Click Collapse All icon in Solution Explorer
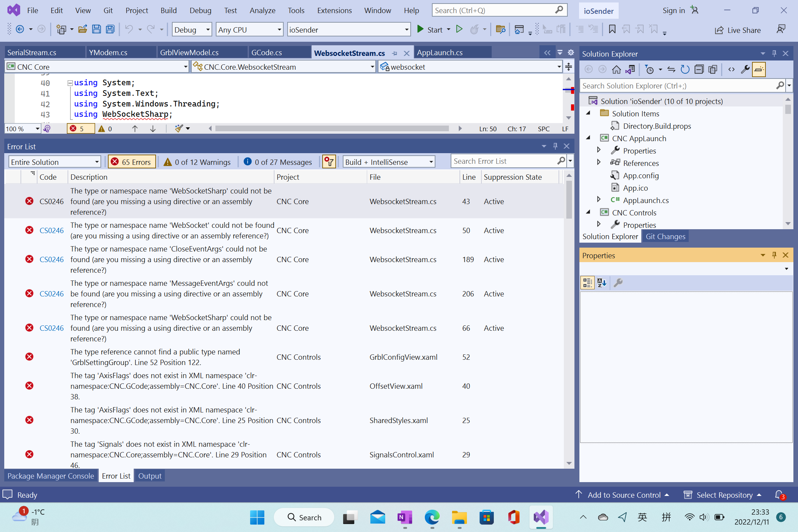Viewport: 798px width, 532px height. [x=699, y=69]
